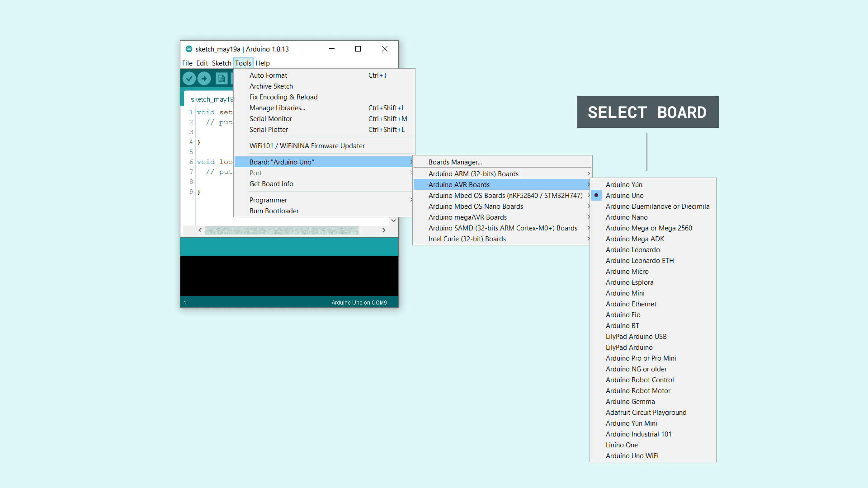This screenshot has height=488, width=868.
Task: Select the sketch_may19a editor tab
Action: point(212,99)
